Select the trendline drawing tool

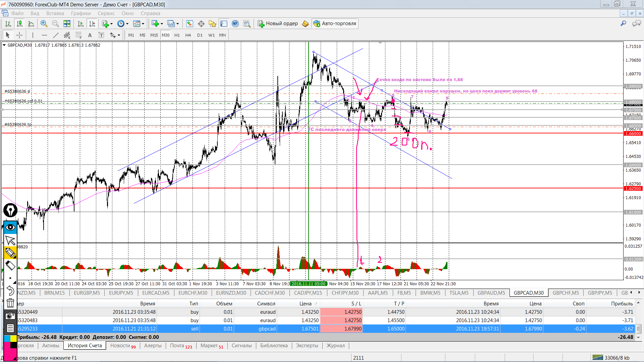(x=56, y=35)
